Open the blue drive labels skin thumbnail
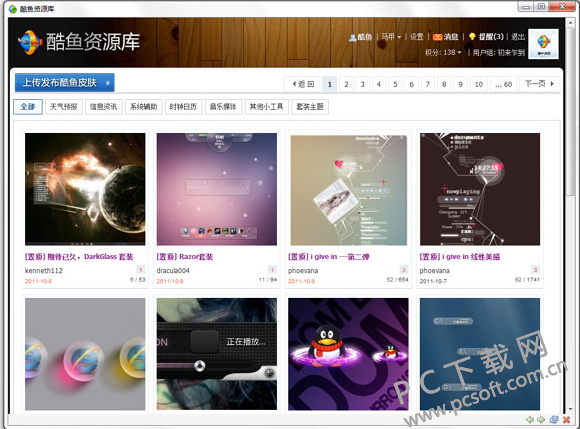The height and width of the screenshot is (429, 580). [480, 354]
